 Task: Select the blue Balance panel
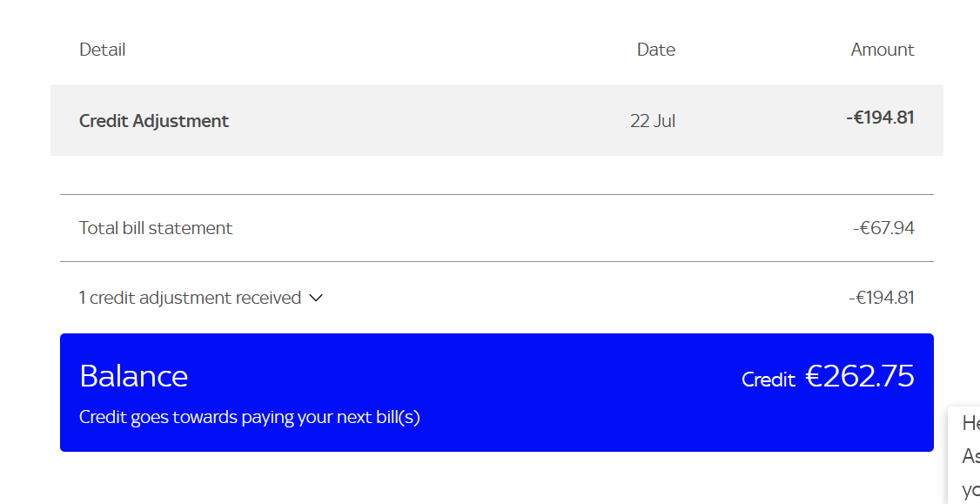tap(496, 392)
